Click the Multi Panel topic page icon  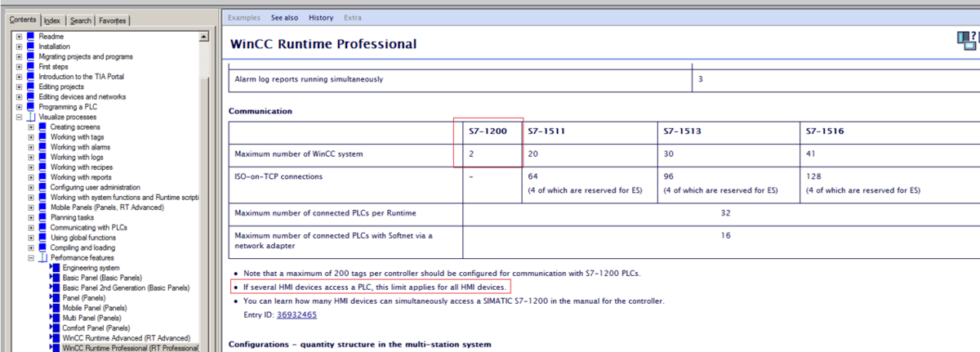(x=54, y=318)
